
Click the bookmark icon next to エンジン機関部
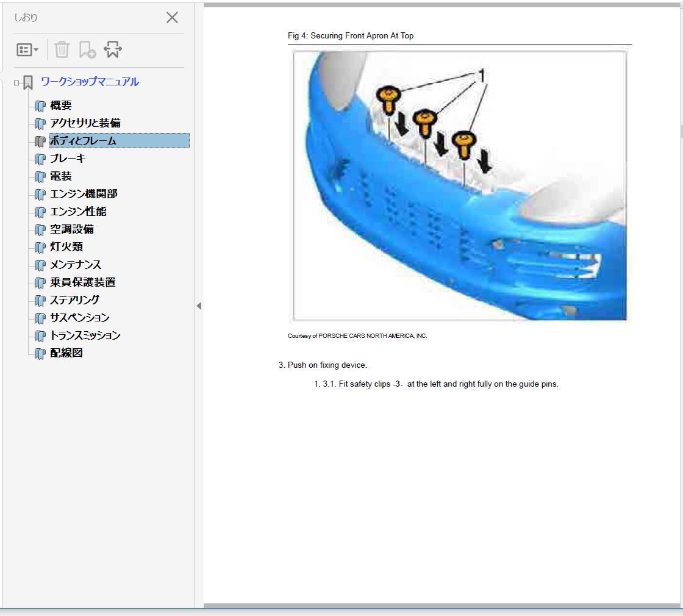point(40,195)
